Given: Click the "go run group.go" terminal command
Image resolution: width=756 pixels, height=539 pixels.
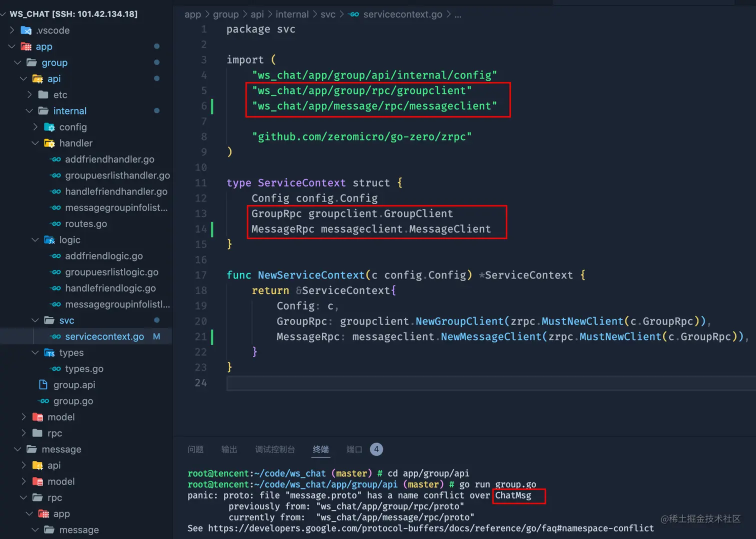Looking at the screenshot, I should point(497,484).
